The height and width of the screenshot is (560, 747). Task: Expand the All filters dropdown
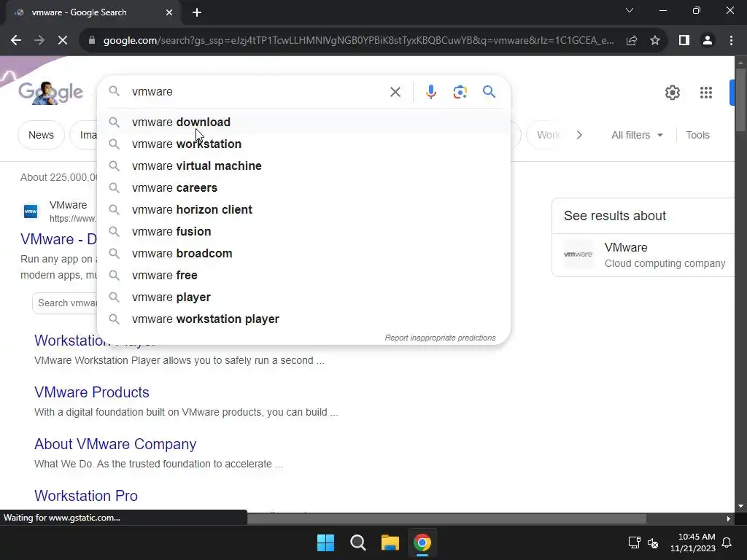pyautogui.click(x=637, y=135)
